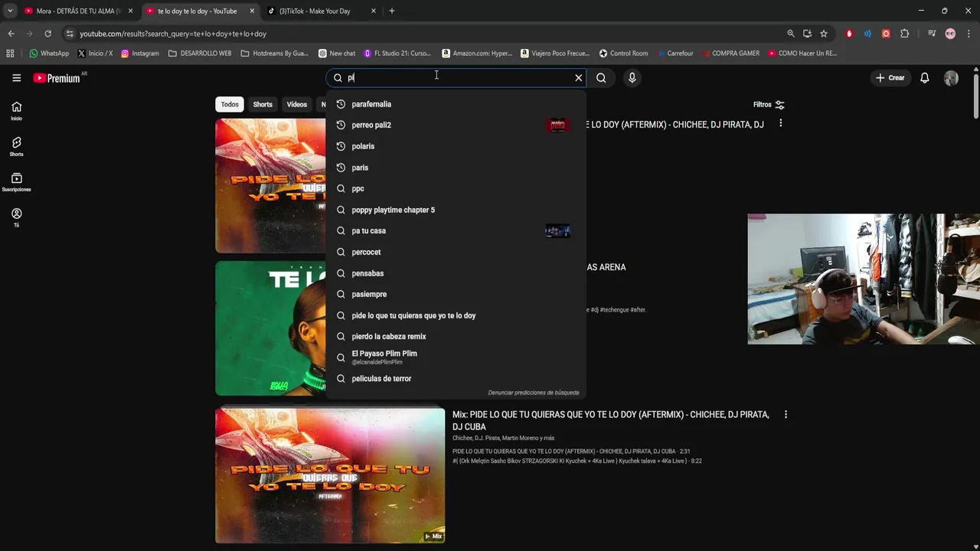Choose suggestion 'poppy playtime chapter 5'
Screen dimensions: 980x551
click(456, 210)
